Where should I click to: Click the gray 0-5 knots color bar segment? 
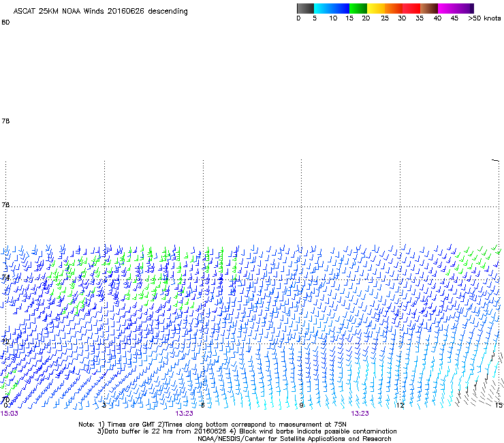(305, 8)
